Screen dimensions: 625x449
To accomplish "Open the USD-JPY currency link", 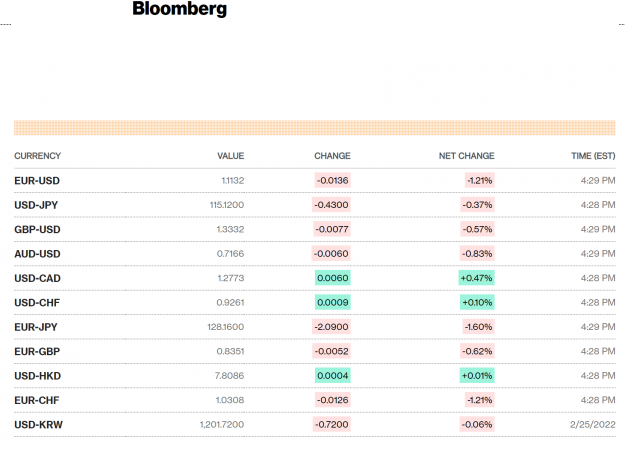I will point(36,205).
